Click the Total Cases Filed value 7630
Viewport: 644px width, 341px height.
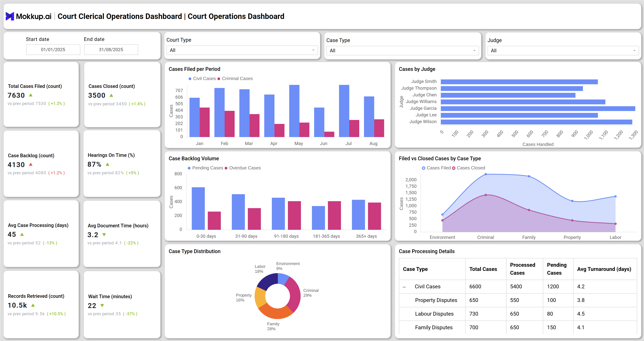(16, 95)
